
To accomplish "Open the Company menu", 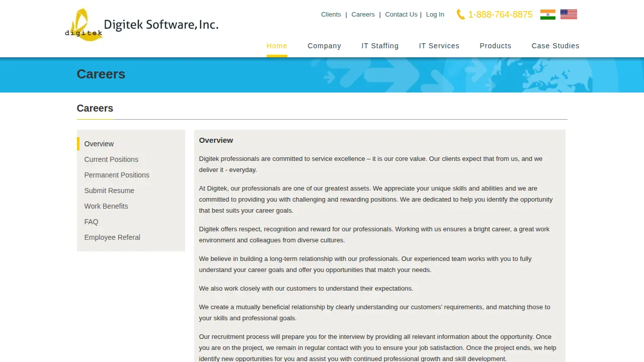I will click(x=325, y=46).
